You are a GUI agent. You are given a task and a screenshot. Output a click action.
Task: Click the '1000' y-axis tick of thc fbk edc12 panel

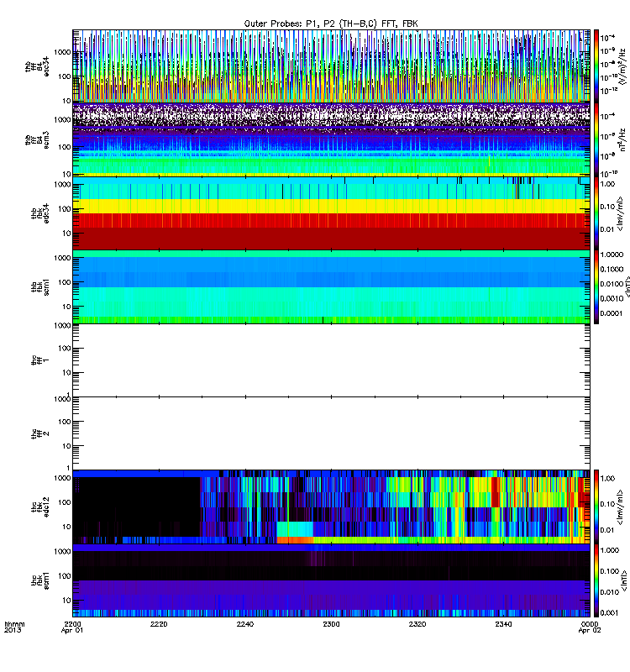coord(62,478)
